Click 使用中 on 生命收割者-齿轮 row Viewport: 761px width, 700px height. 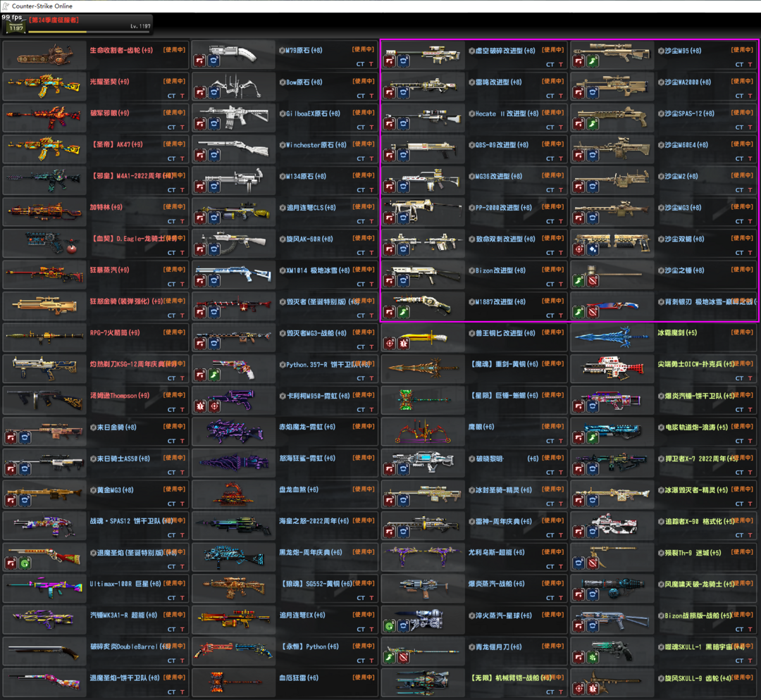(x=175, y=50)
